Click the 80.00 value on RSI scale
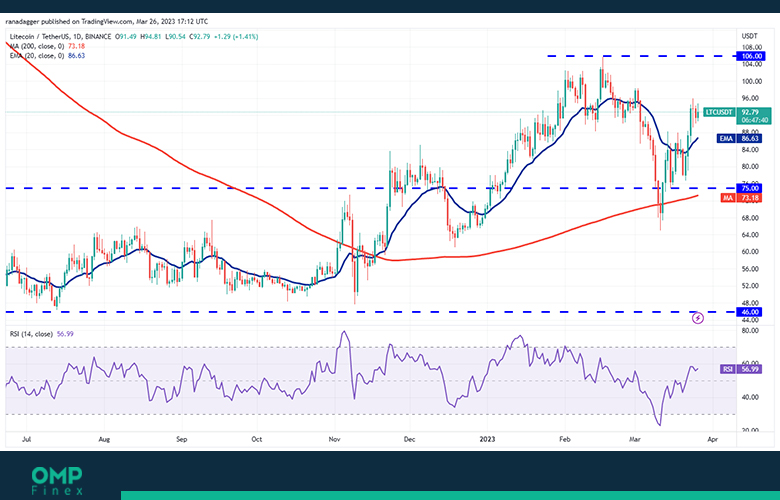 tap(752, 330)
